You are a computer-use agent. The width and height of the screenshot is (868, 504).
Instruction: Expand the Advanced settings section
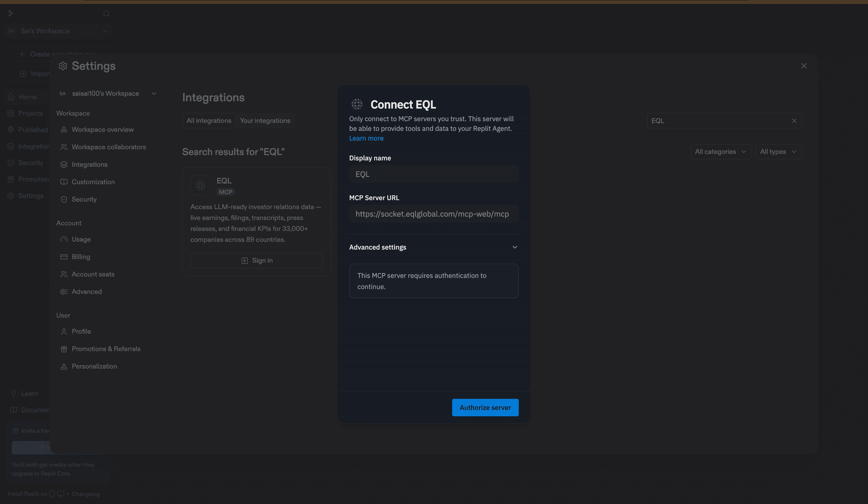tap(434, 247)
